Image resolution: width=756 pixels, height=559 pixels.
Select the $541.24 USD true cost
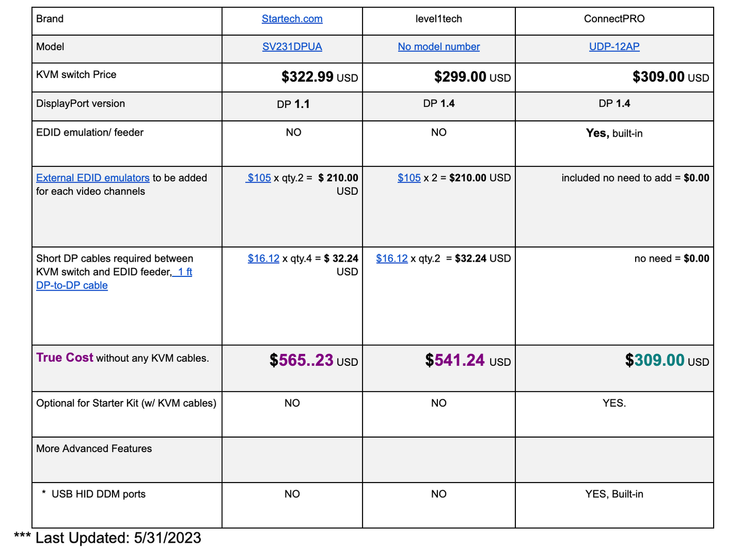click(467, 361)
